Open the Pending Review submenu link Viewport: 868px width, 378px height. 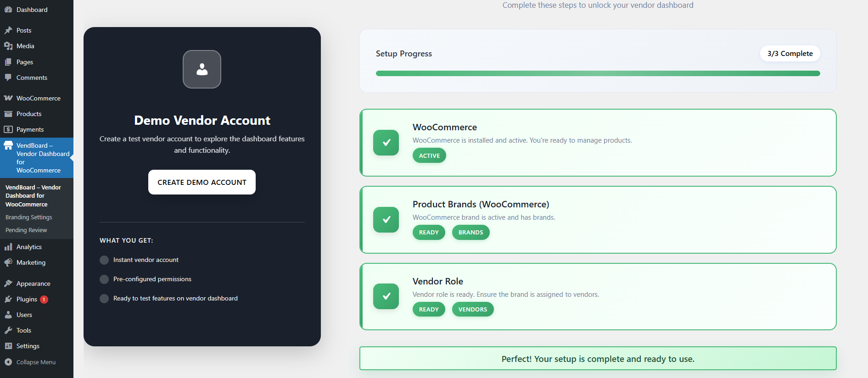coord(26,230)
